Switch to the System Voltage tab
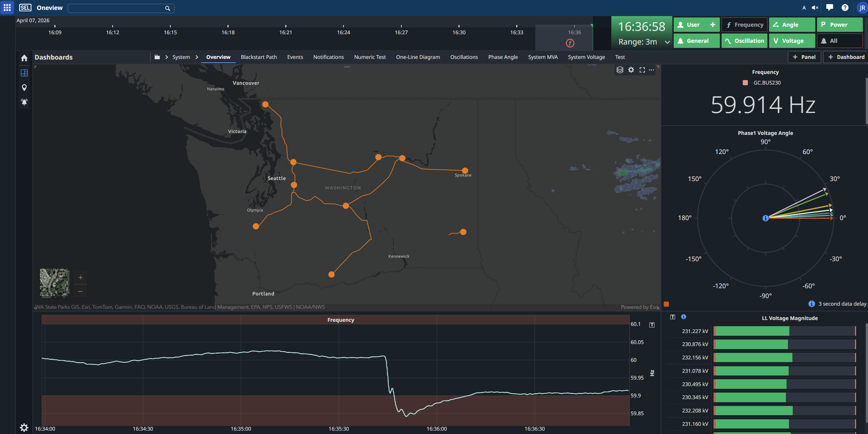The width and height of the screenshot is (868, 434). [x=586, y=57]
